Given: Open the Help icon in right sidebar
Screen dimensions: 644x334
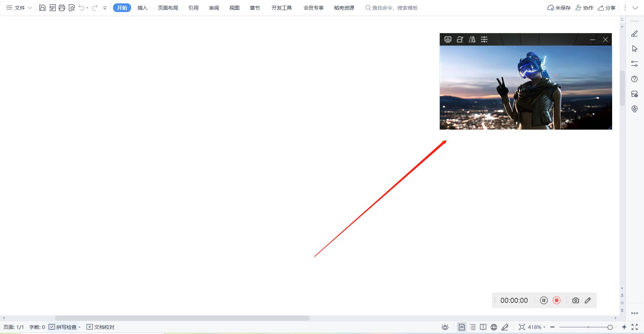Looking at the screenshot, I should [635, 79].
